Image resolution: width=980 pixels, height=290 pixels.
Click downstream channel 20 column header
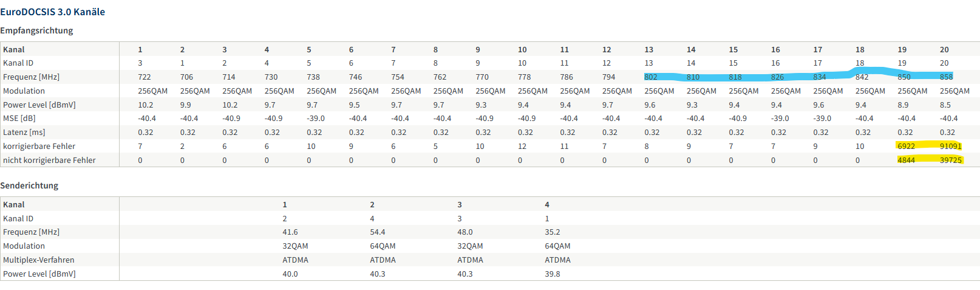pos(944,49)
